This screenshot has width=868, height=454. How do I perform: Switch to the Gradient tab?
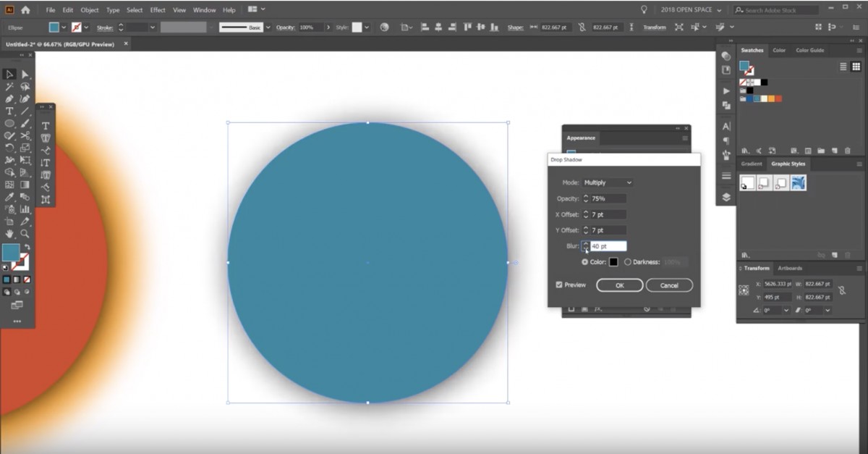(x=752, y=164)
